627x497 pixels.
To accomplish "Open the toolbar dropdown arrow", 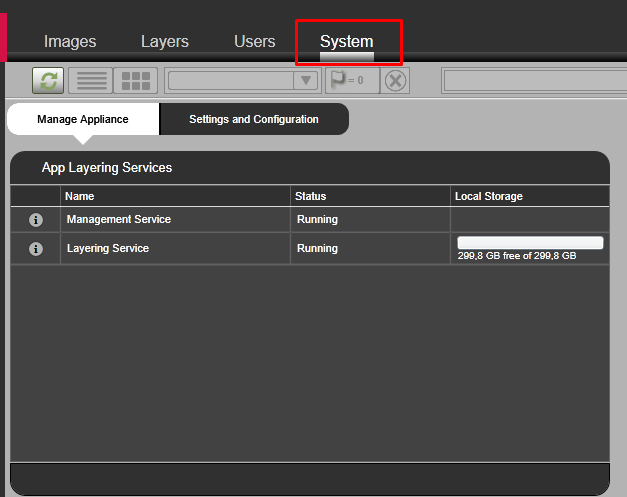I will (306, 80).
